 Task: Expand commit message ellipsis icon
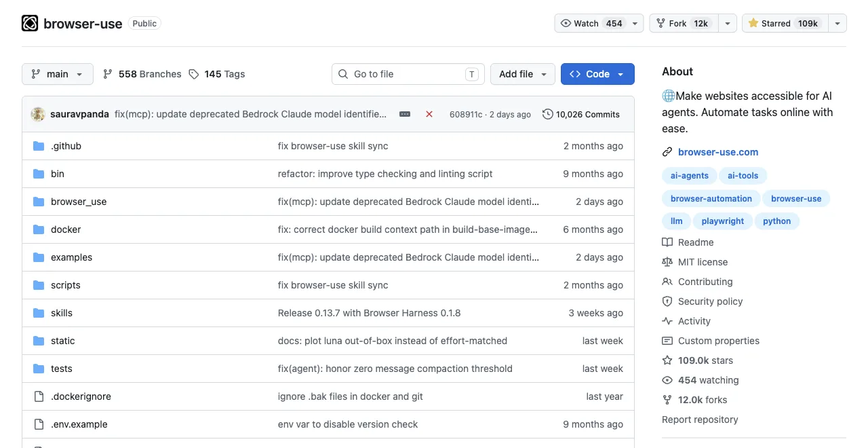coord(405,114)
